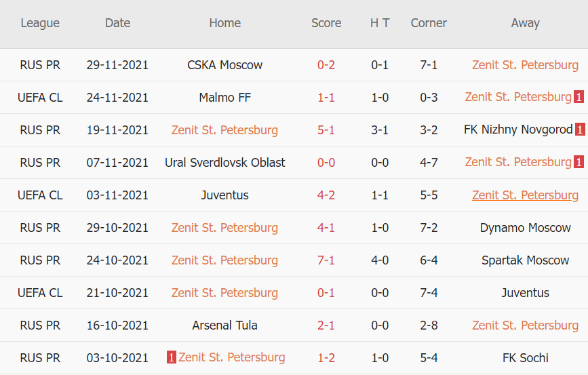Click underlined Zenit St. Petersburg away link
The width and height of the screenshot is (588, 375).
[x=525, y=195]
